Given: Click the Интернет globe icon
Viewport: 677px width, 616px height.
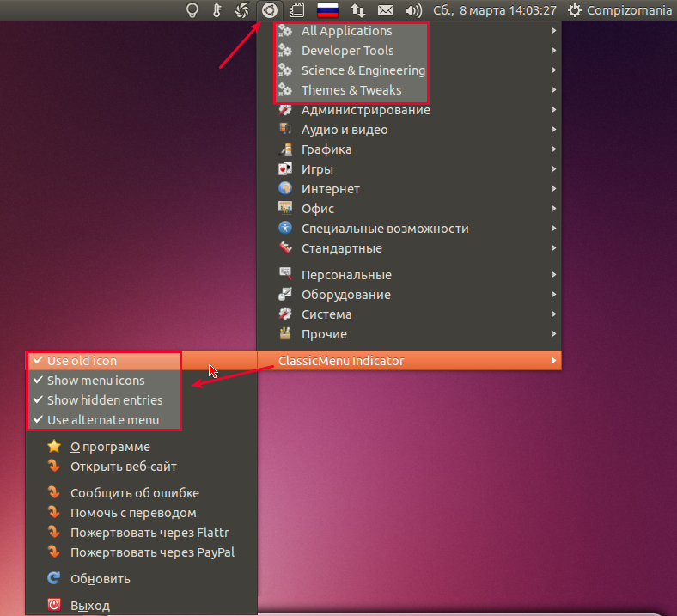Looking at the screenshot, I should [285, 189].
